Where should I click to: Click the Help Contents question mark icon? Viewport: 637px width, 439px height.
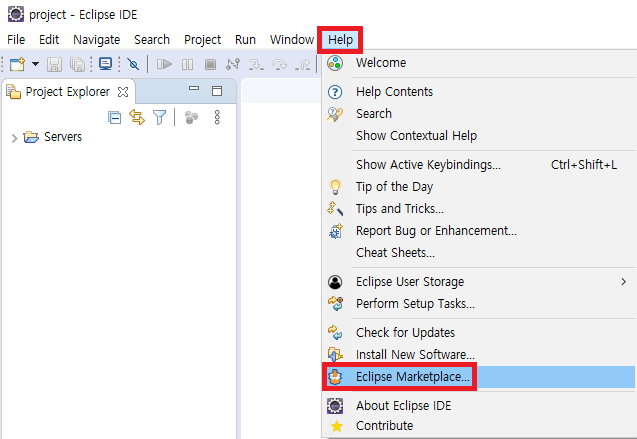pos(335,92)
